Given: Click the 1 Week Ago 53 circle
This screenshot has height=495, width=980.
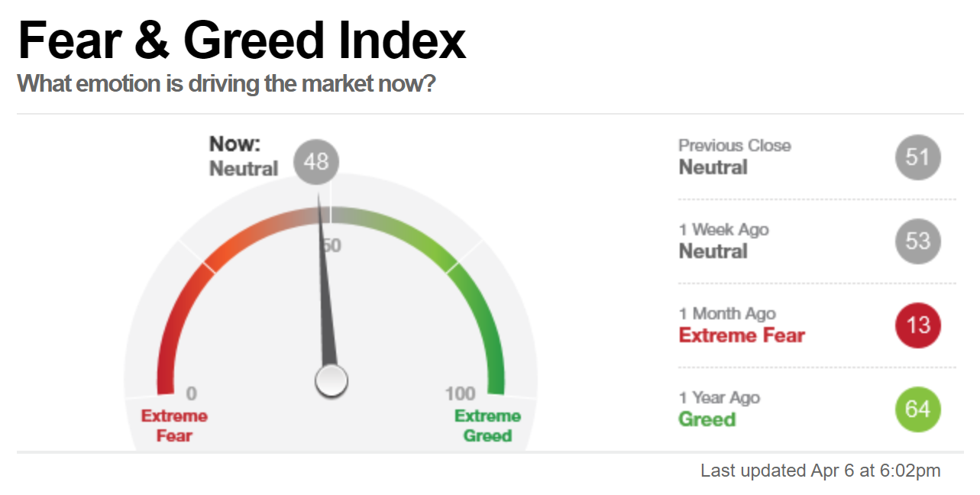Looking at the screenshot, I should tap(917, 241).
